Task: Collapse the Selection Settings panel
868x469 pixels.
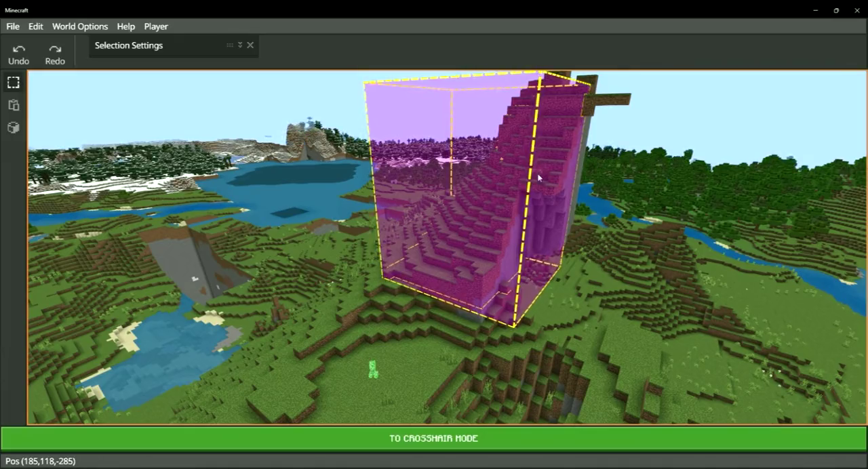Action: click(x=240, y=45)
